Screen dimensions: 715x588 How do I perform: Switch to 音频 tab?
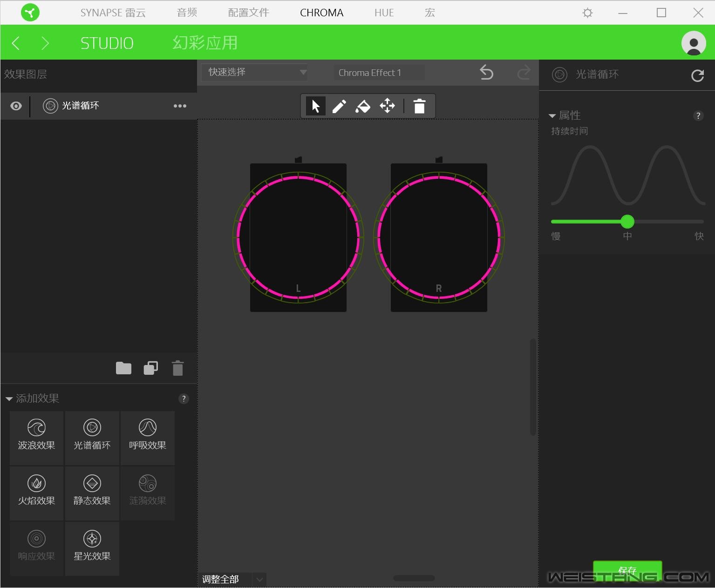click(187, 13)
